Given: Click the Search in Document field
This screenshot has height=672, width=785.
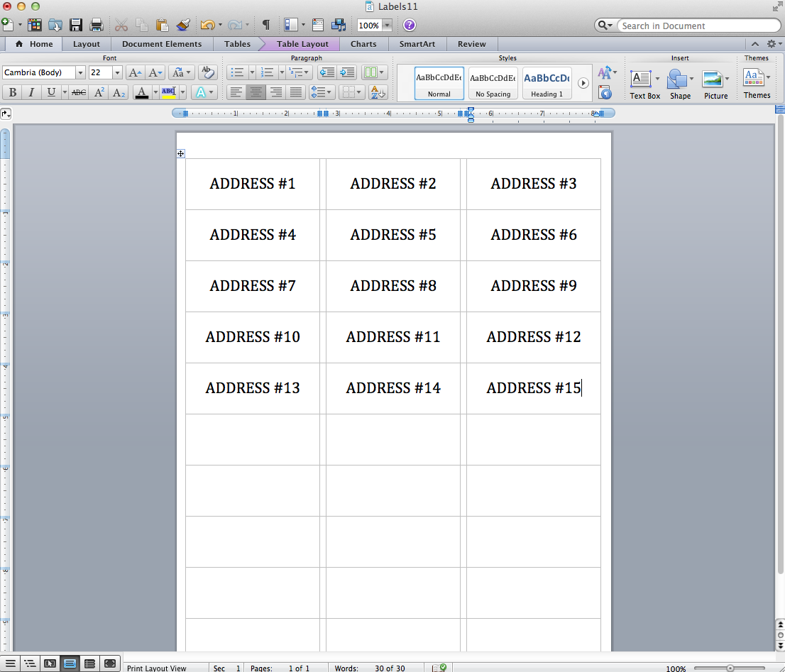Looking at the screenshot, I should 699,26.
